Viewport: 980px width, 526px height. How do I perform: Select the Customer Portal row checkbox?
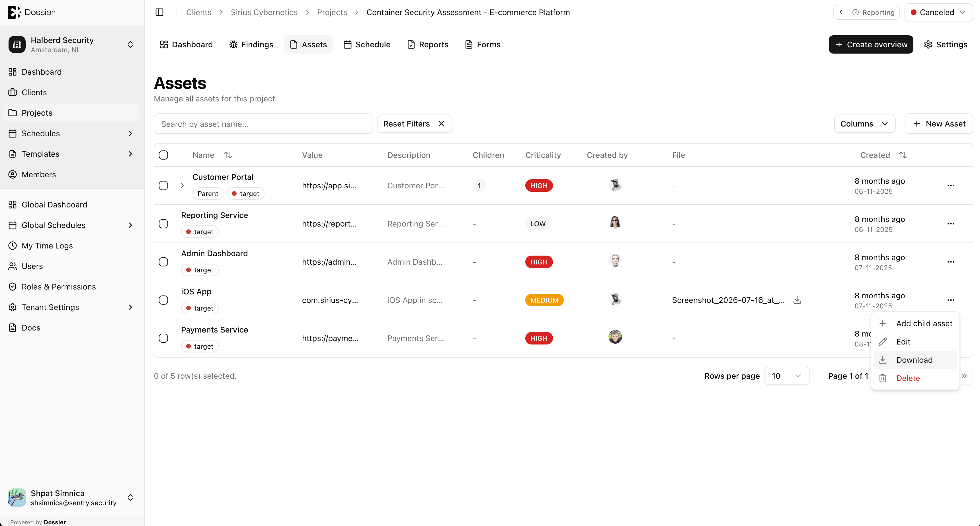(x=163, y=185)
